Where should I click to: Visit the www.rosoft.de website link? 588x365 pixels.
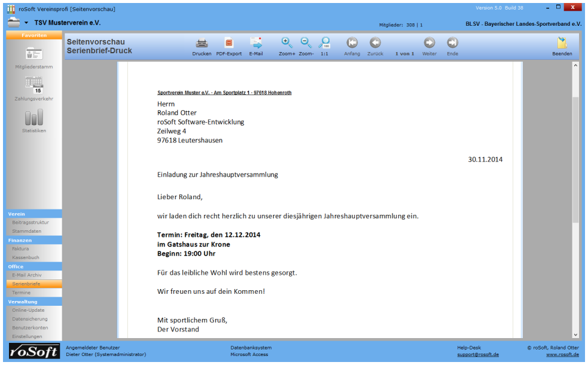(562, 354)
